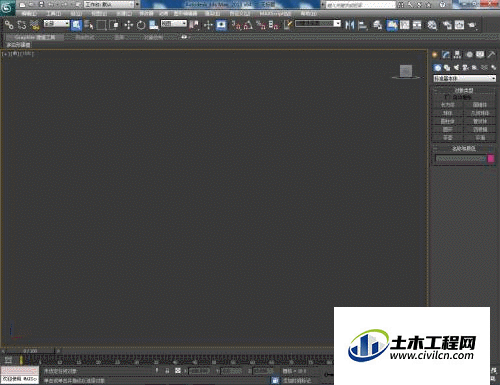Select the Move tool in main toolbar
The height and width of the screenshot is (385, 500).
point(128,25)
